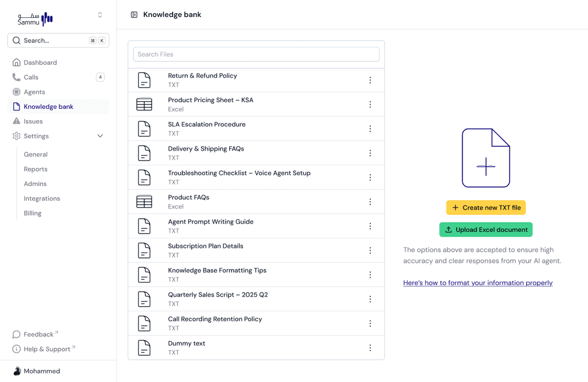Open more options for Agent Prompt Writing Guide
Viewport: 588px width, 382px height.
370,226
